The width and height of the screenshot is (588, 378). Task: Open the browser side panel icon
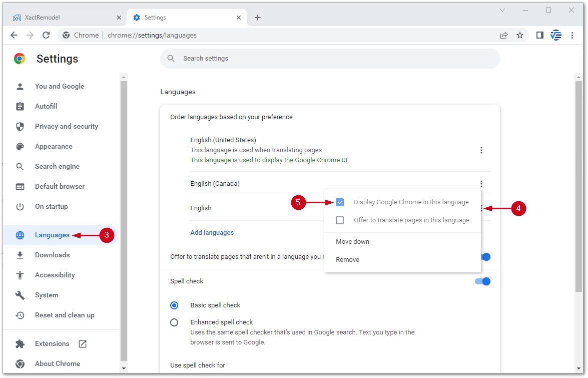[x=539, y=35]
